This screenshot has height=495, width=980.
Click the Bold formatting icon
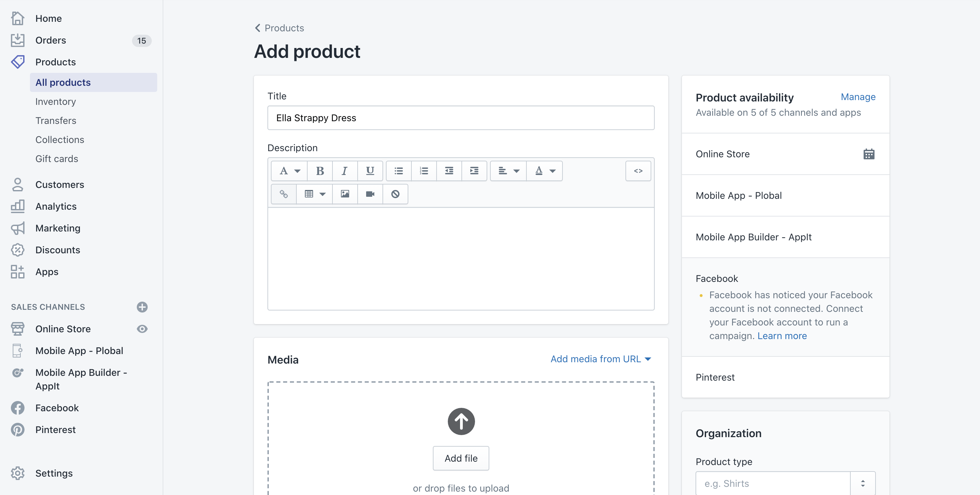[320, 171]
